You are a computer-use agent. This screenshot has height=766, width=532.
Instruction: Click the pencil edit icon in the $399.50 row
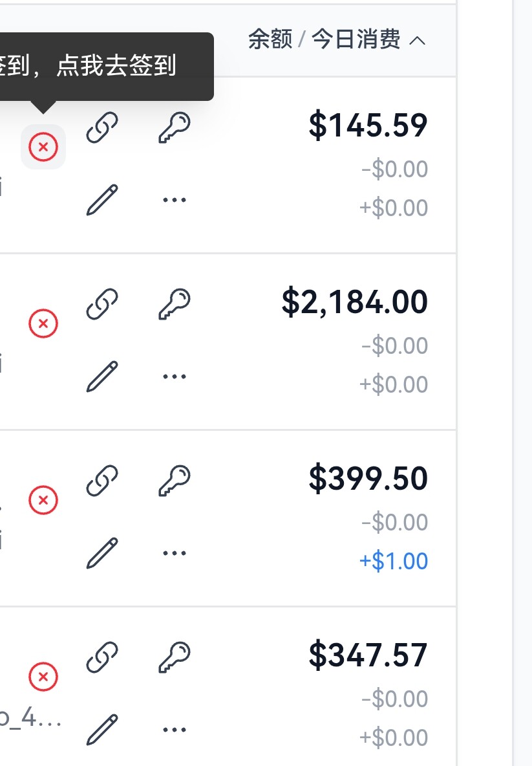[x=102, y=553]
